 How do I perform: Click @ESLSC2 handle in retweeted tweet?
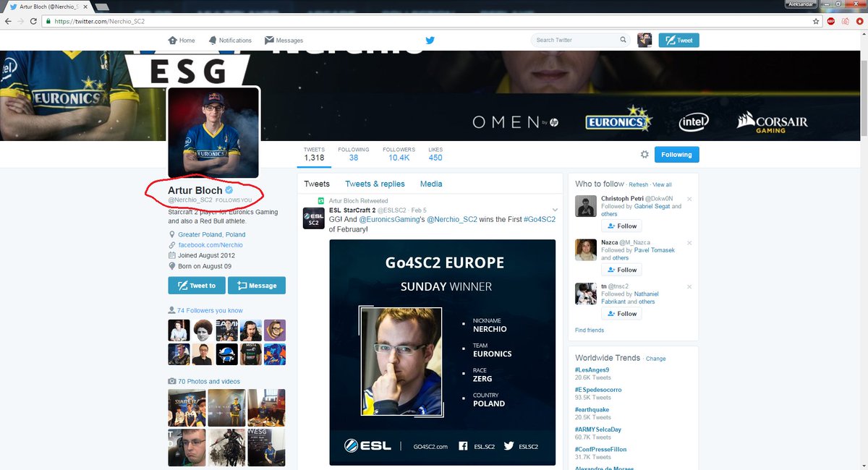(391, 210)
